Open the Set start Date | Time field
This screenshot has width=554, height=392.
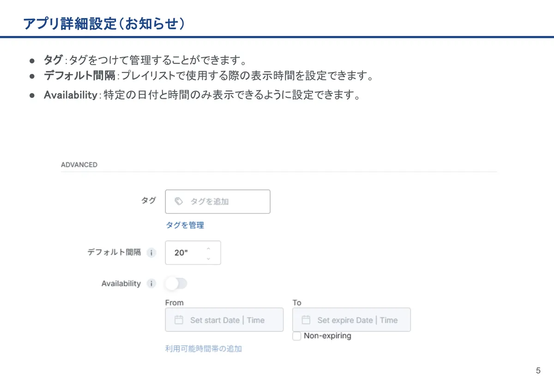[224, 320]
